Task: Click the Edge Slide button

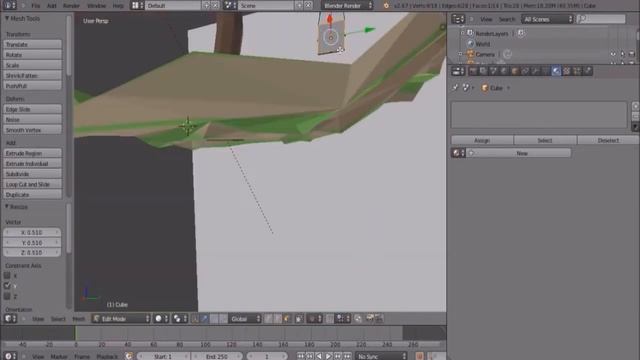Action: 33,109
